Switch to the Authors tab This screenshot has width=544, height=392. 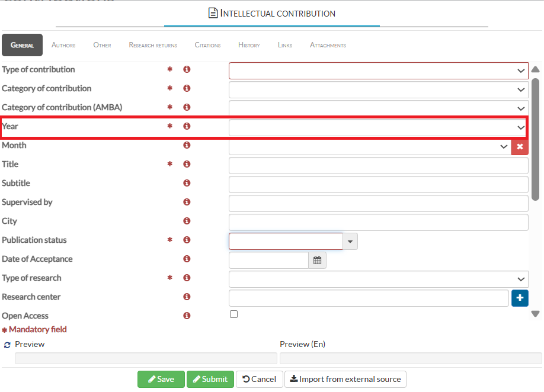click(x=63, y=45)
